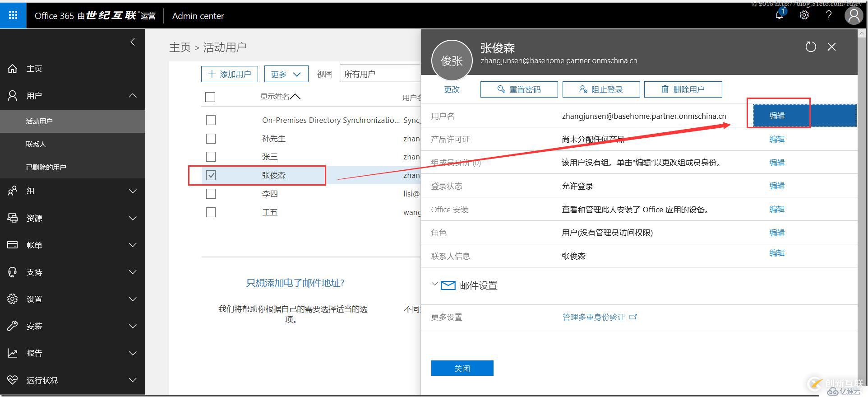Open the 更多 dropdown button
Screen dimensions: 868x397
click(286, 74)
